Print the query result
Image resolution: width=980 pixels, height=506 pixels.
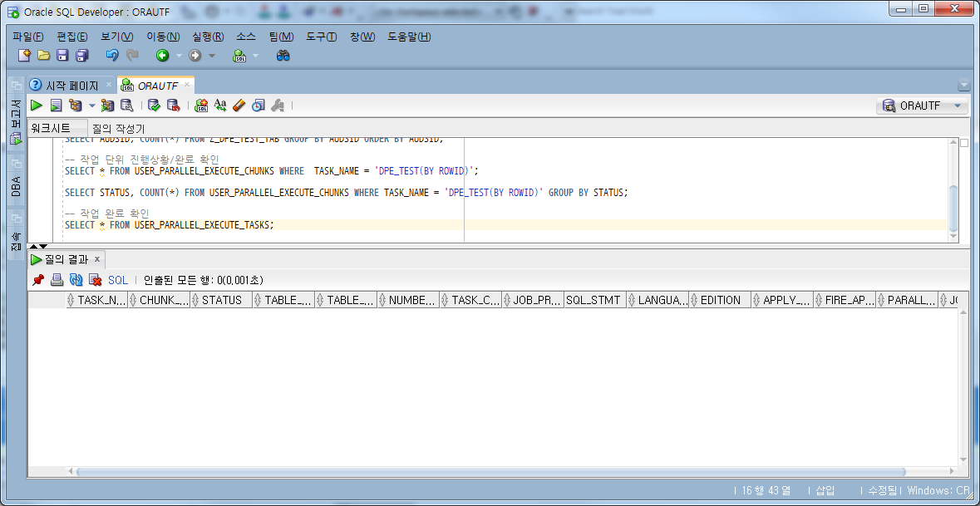(x=57, y=280)
